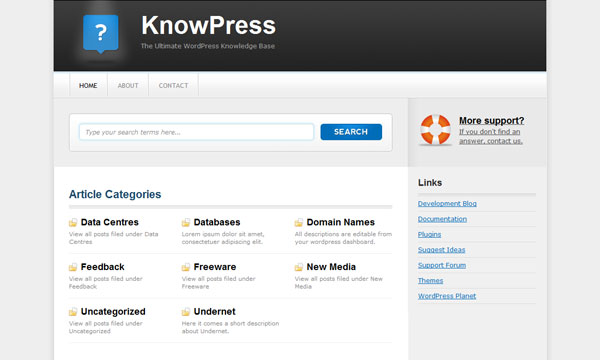600x360 pixels.
Task: Click the KnowPress blue question mark logo
Action: point(101,34)
